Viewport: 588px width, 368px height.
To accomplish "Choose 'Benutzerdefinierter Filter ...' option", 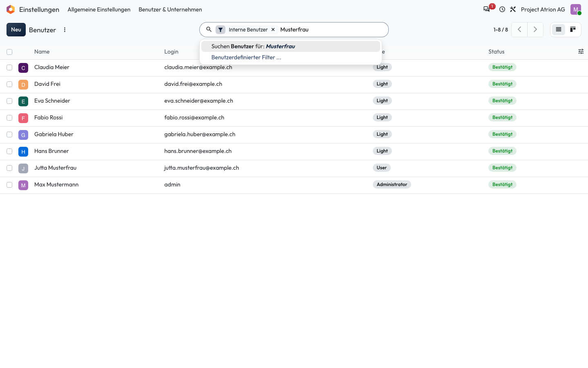I will (x=291, y=57).
